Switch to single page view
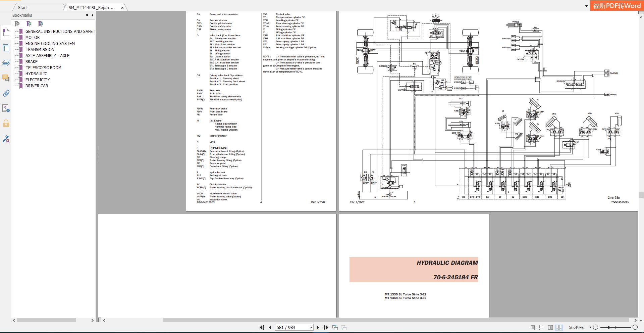The width and height of the screenshot is (644, 333). click(x=533, y=327)
